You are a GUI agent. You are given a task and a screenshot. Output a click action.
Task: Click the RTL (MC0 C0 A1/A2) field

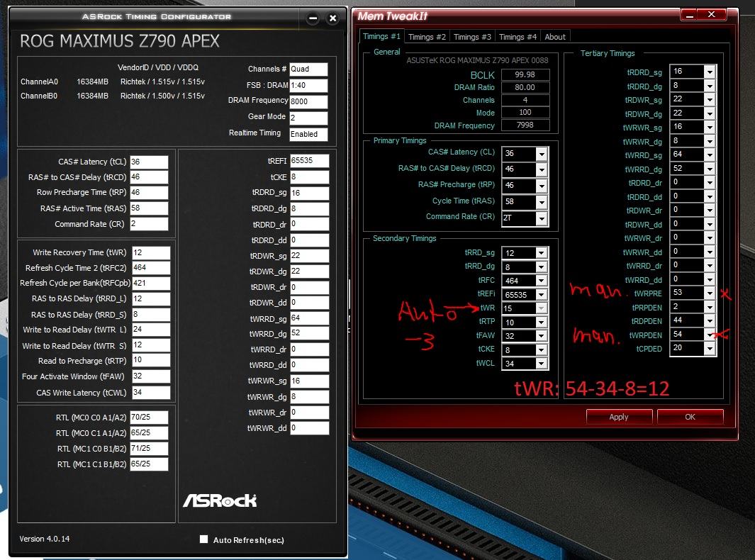point(149,417)
